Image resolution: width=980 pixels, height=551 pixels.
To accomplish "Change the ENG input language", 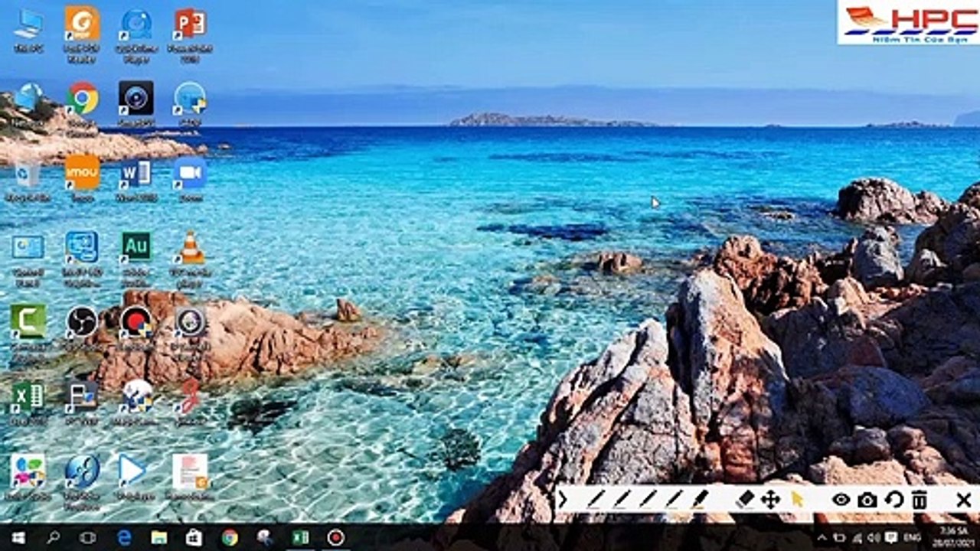I will click(x=913, y=538).
